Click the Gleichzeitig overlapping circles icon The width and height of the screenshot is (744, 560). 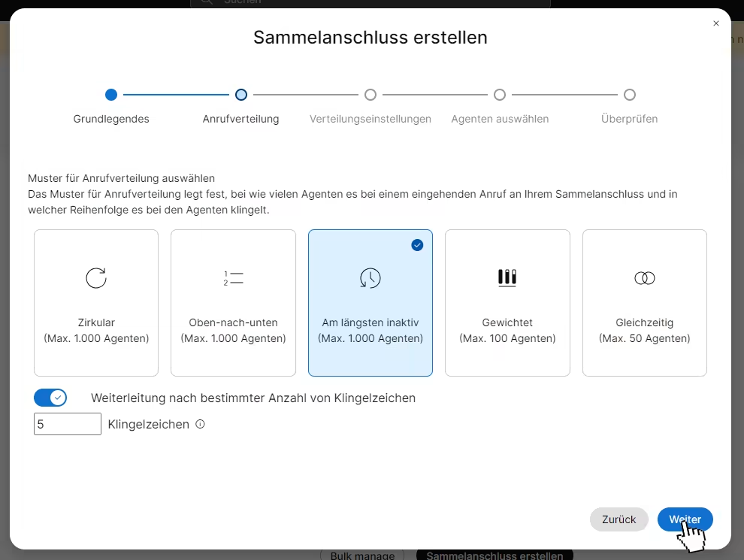coord(644,278)
